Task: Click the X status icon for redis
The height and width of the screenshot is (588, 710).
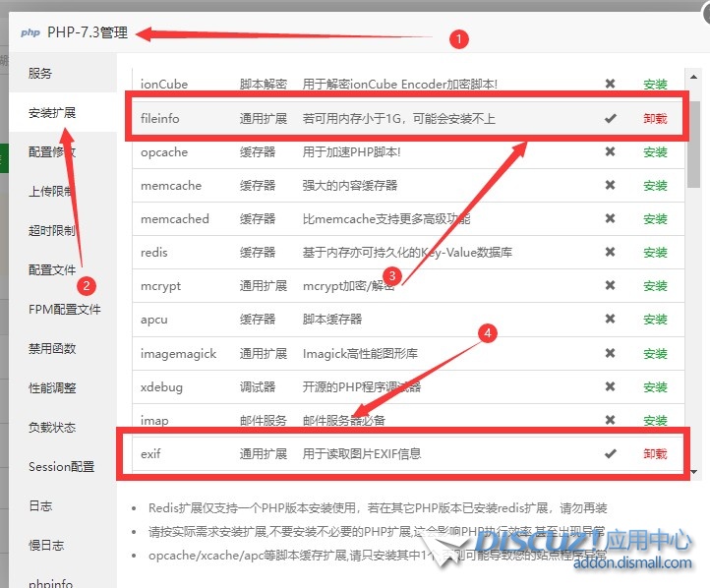Action: coord(610,253)
